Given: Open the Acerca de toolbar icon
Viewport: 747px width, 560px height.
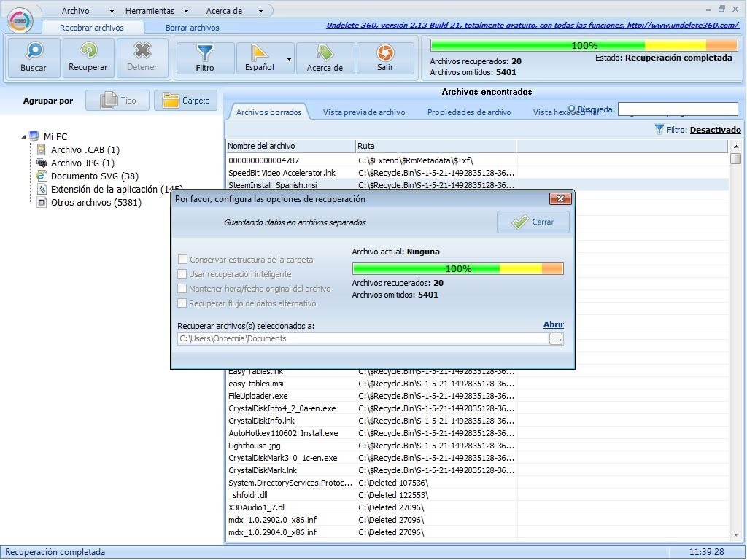Looking at the screenshot, I should click(325, 52).
